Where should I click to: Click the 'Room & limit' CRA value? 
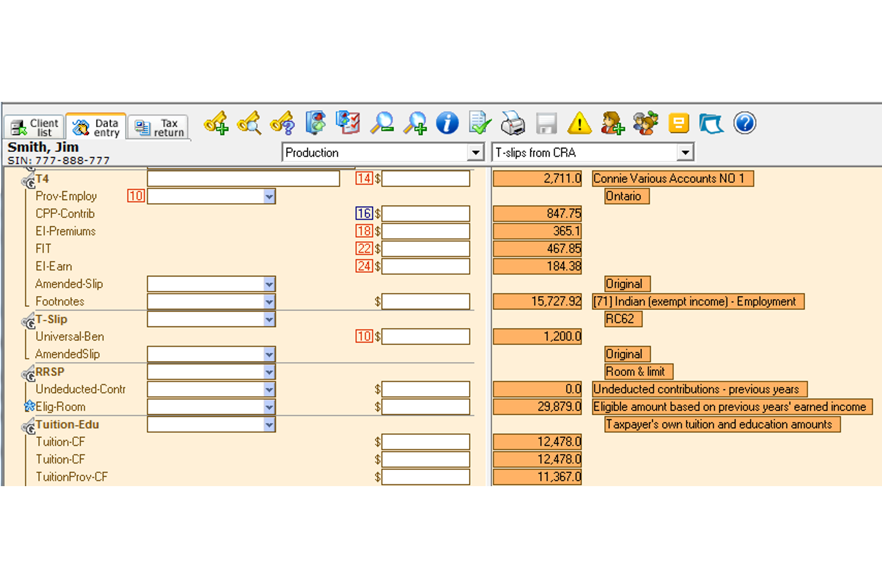[x=639, y=372]
